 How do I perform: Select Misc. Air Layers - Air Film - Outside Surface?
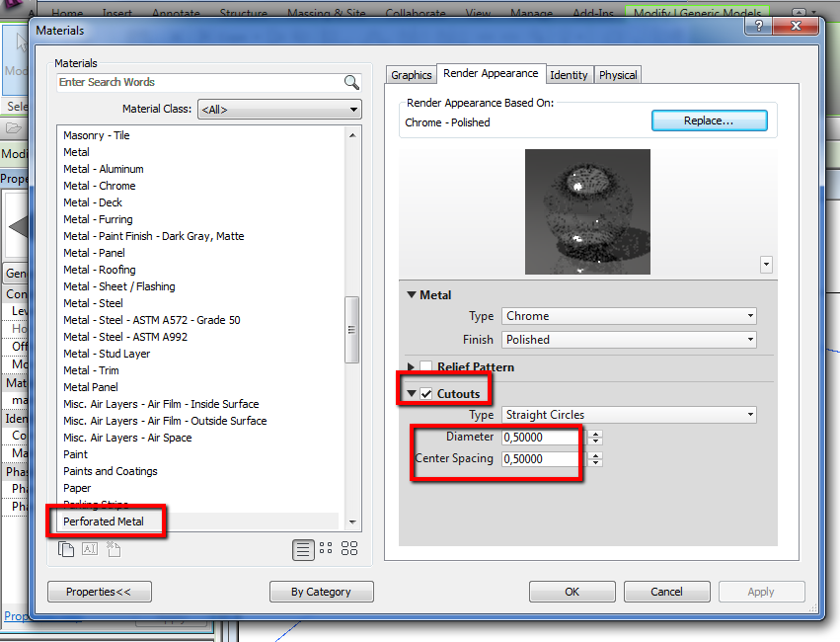coord(165,421)
